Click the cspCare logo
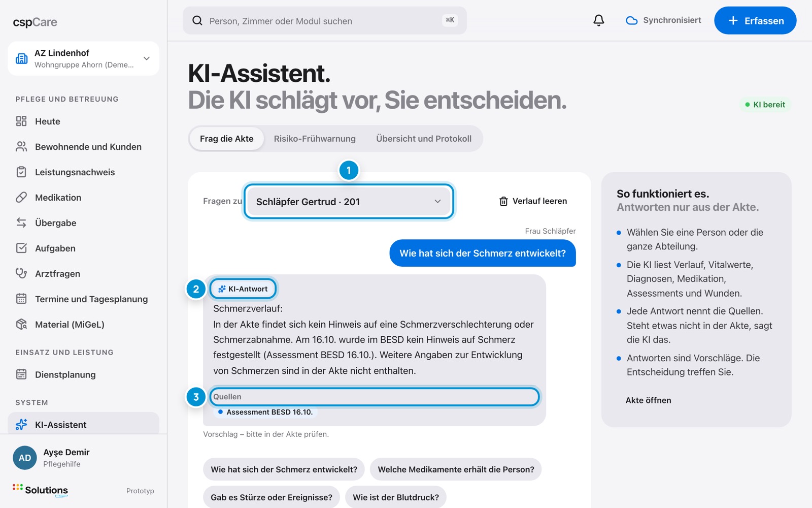 pyautogui.click(x=35, y=22)
